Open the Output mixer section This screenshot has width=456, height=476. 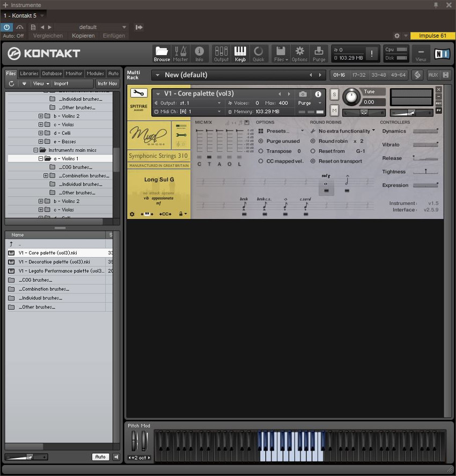[x=221, y=54]
